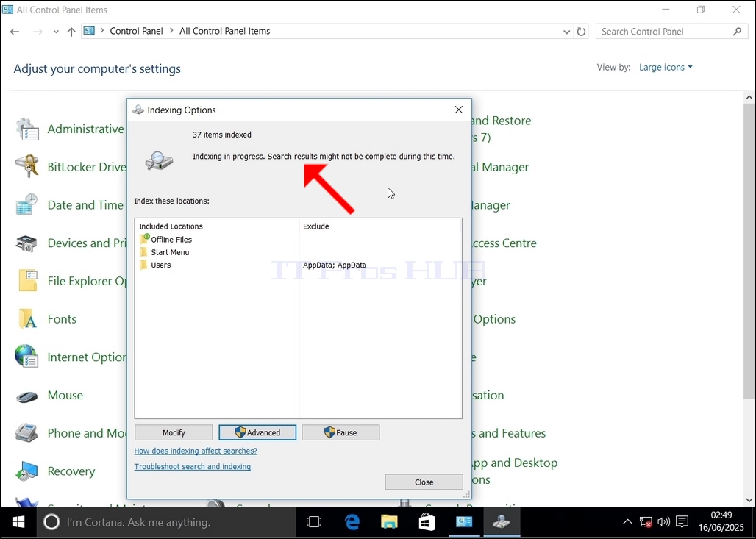This screenshot has width=756, height=539.
Task: Open the taskbar clock showing 02:49
Action: 721,522
